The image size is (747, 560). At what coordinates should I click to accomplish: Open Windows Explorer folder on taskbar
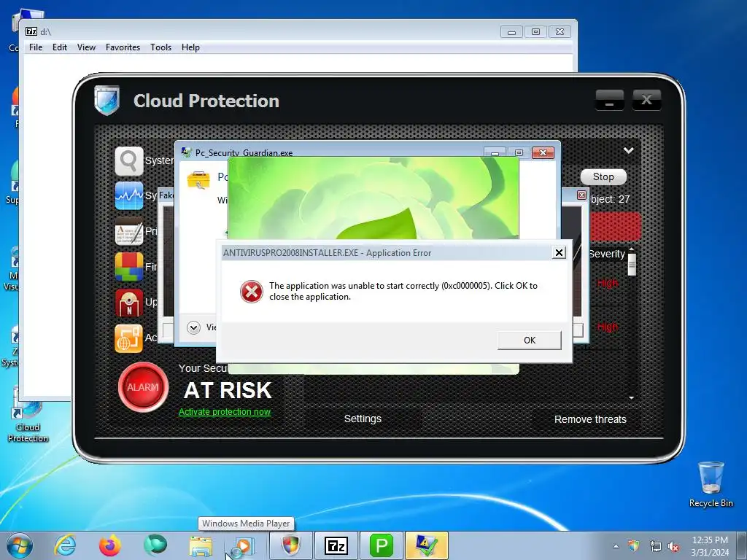201,545
